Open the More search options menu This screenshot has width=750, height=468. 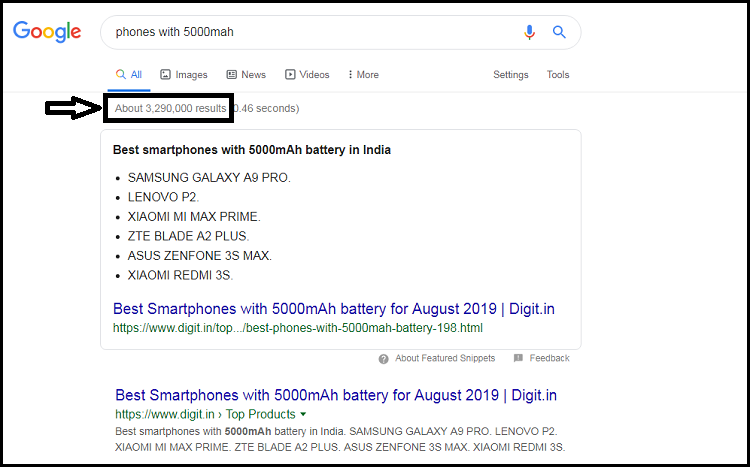tap(363, 75)
